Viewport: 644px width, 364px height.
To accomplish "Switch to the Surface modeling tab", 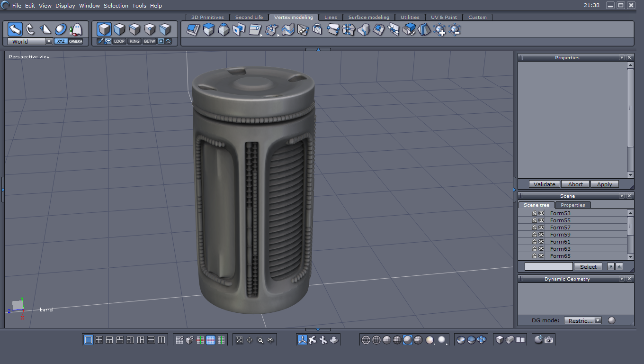I will 368,18.
